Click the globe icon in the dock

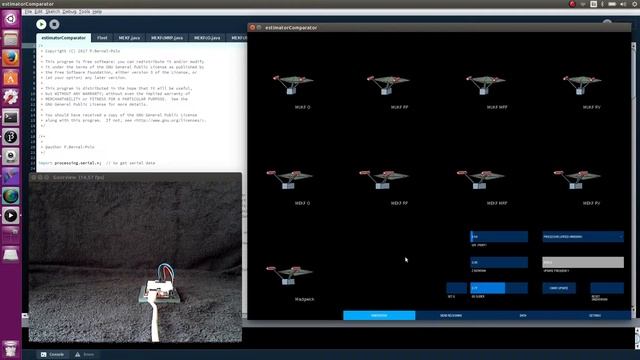(11, 196)
